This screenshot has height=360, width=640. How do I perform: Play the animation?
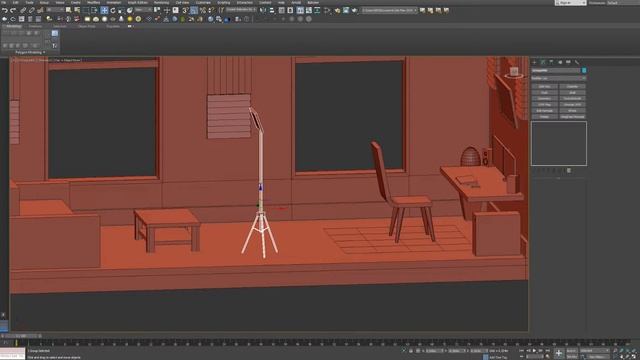point(534,351)
